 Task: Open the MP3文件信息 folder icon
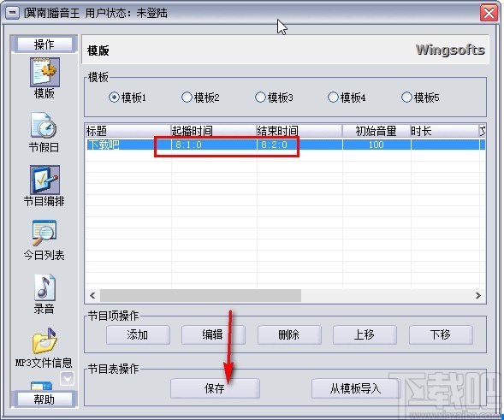point(44,341)
